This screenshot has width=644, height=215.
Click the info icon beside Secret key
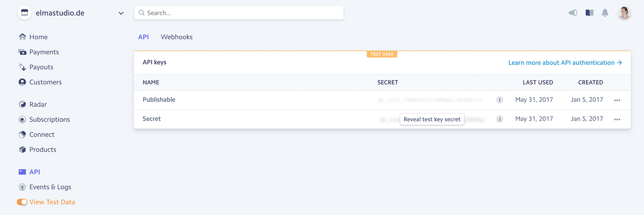(x=500, y=119)
